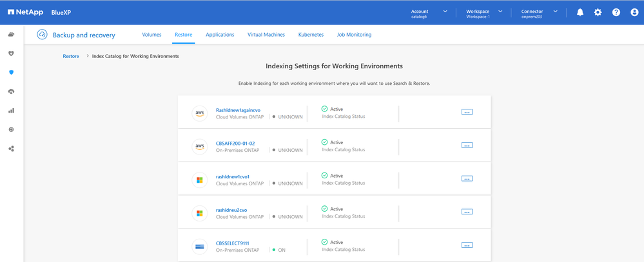Click the Backup and recovery circular icon
644x262 pixels.
[x=42, y=35]
